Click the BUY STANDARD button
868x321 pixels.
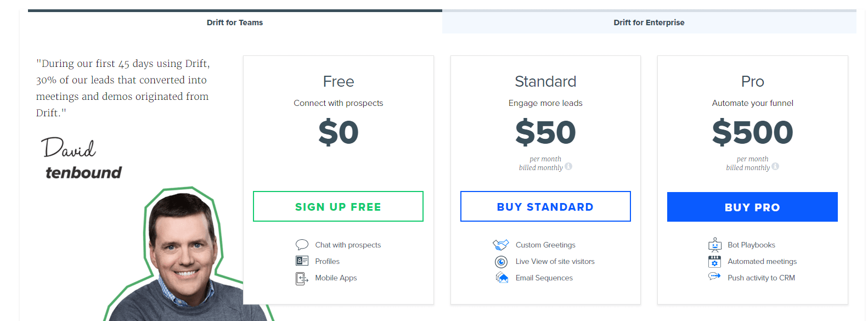(x=545, y=206)
